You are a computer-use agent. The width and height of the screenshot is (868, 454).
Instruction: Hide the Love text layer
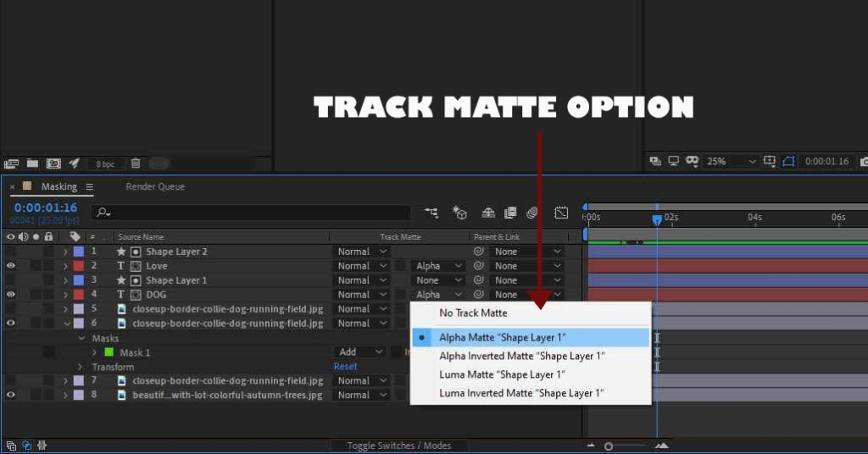[x=11, y=266]
